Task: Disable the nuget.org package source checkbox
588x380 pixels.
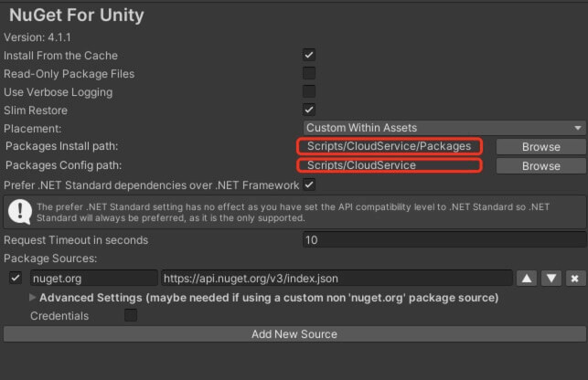Action: coord(16,278)
